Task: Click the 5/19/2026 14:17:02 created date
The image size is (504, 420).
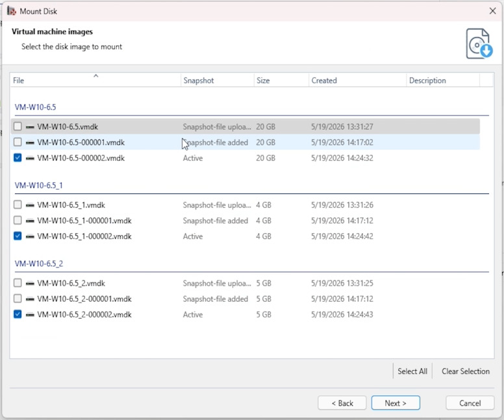Action: click(x=342, y=142)
